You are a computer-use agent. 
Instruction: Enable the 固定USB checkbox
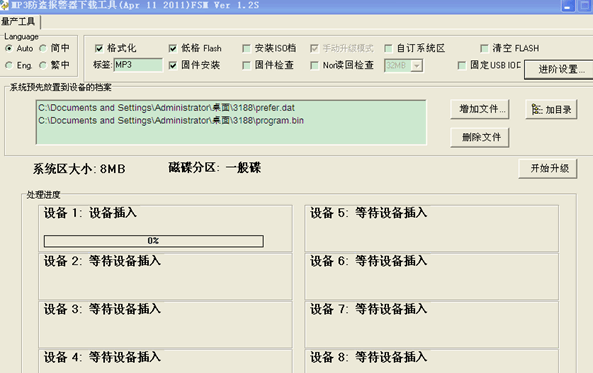tap(461, 65)
